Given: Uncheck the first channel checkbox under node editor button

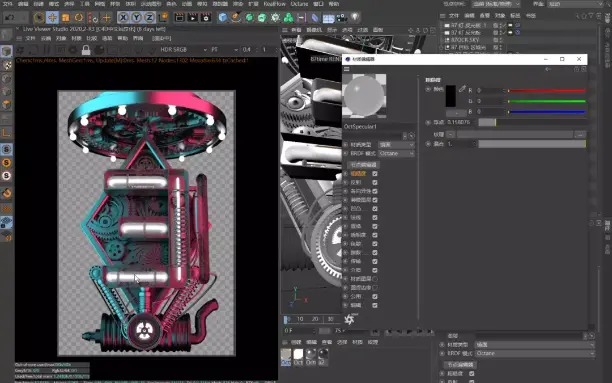Looking at the screenshot, I should [x=375, y=174].
